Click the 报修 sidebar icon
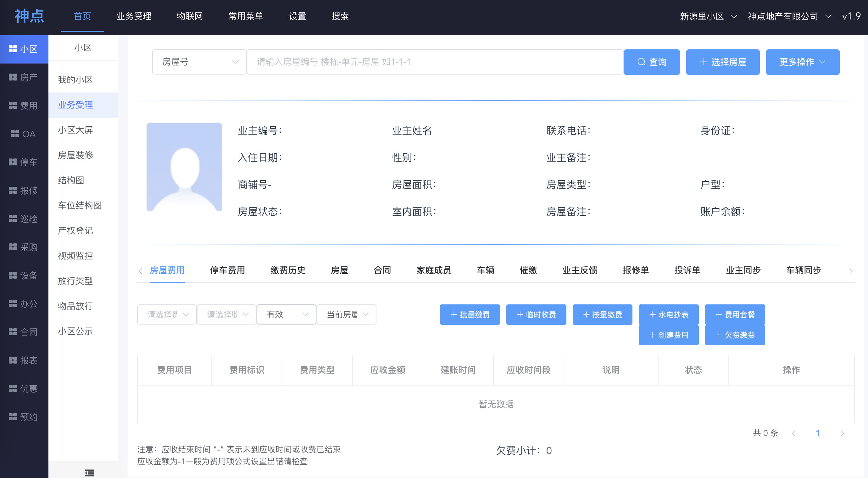 (x=13, y=191)
